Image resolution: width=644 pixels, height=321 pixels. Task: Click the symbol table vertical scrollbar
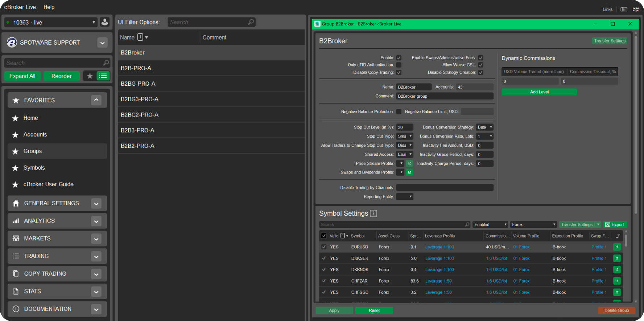(626, 241)
